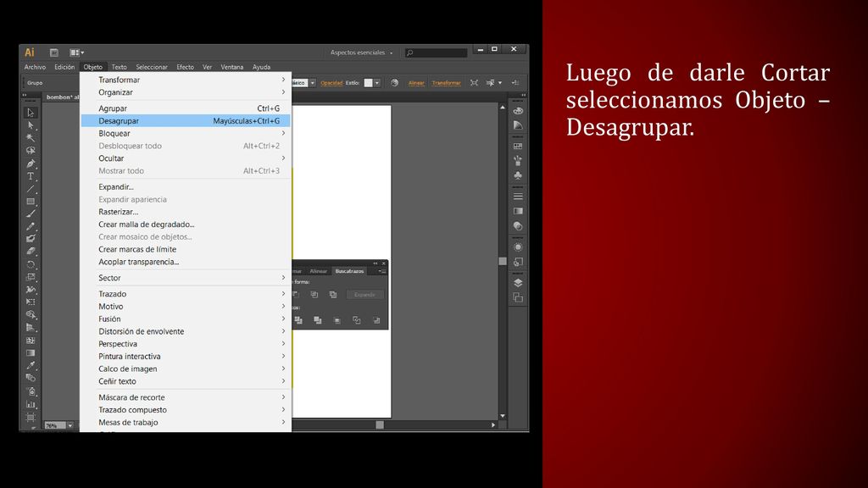
Task: Expand the Organizar submenu
Action: [x=186, y=92]
